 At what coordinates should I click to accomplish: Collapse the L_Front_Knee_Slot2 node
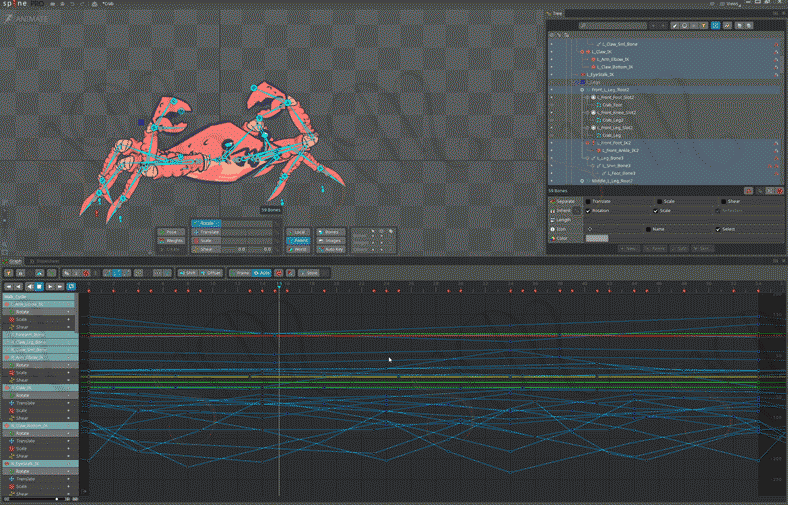pyautogui.click(x=587, y=113)
